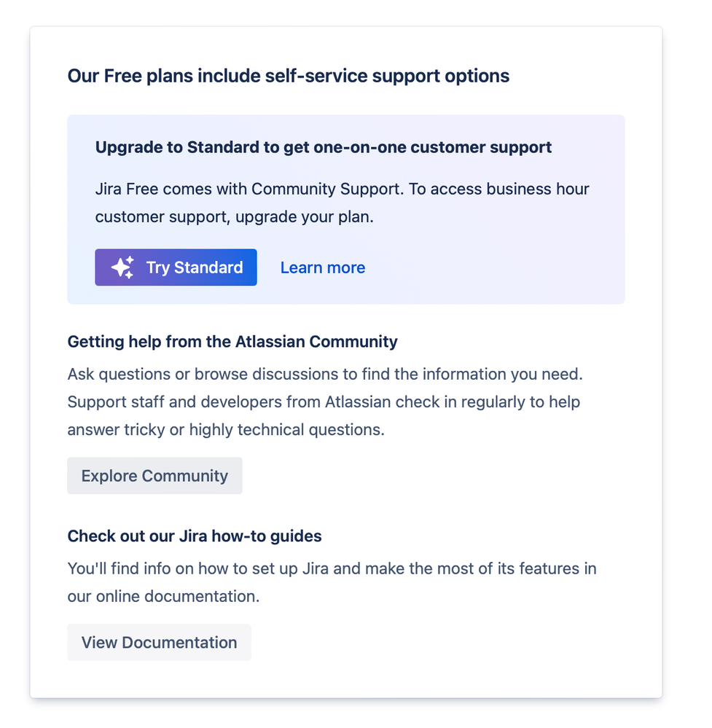Click the "You'll find info on how to" line
Screen dimensions: 712x728
(x=332, y=568)
